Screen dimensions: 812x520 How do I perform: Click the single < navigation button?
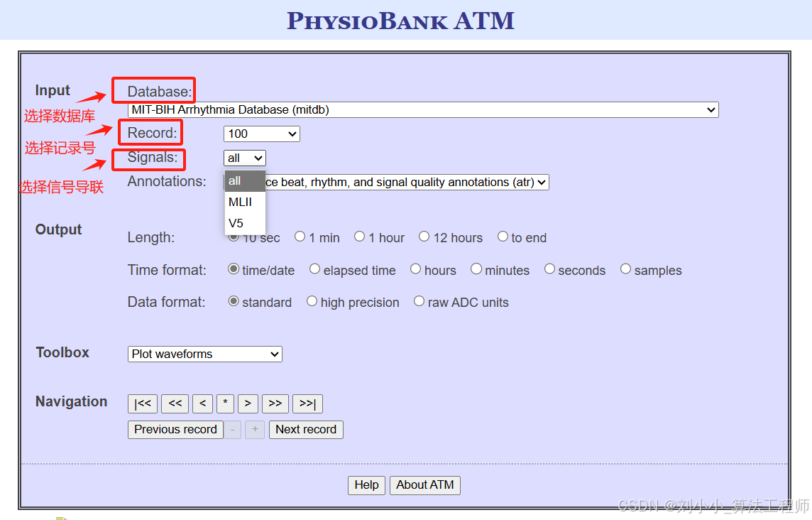202,404
